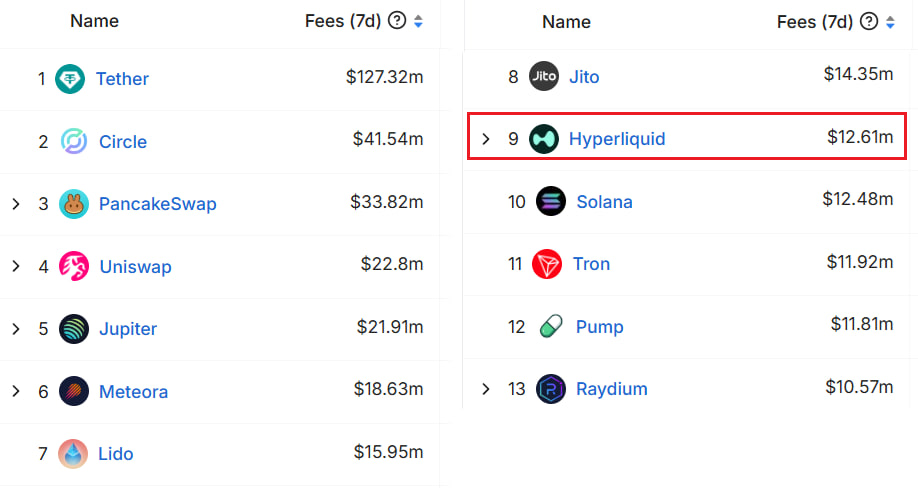Click the Pump pill icon
Screen dimensions: 918x488
551,326
